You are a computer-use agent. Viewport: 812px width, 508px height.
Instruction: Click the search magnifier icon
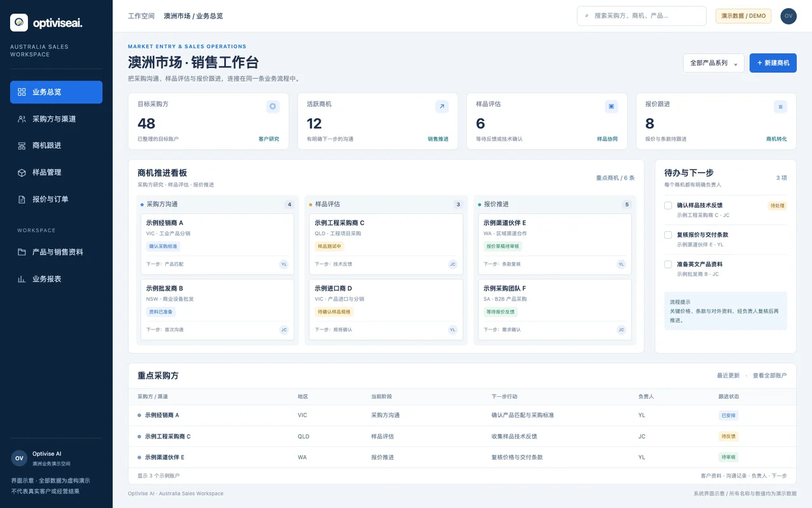[x=587, y=16]
